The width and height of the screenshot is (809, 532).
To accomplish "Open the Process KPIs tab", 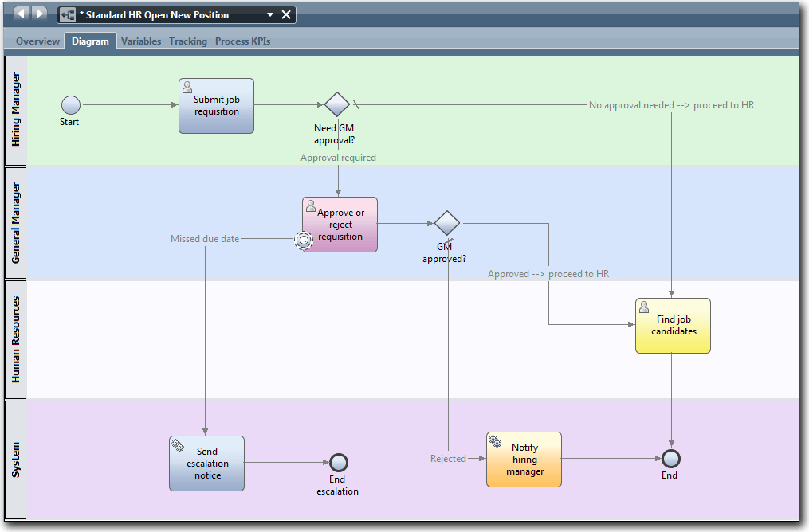I will click(242, 41).
